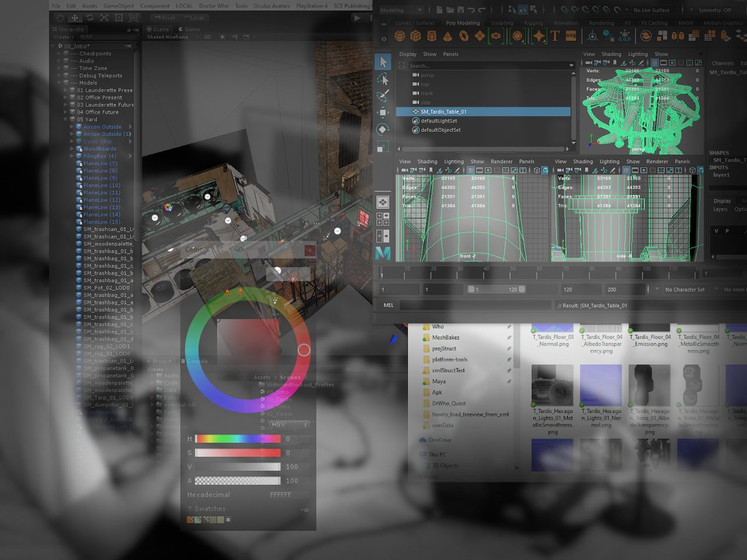Toggle grid display in Maya persp viewport
The height and width of the screenshot is (560, 747).
coord(654,62)
